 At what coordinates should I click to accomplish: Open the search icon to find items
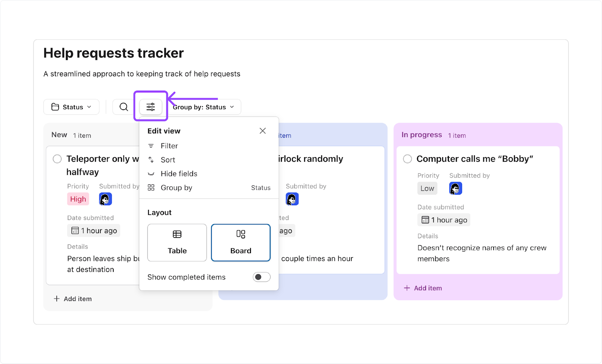click(123, 107)
